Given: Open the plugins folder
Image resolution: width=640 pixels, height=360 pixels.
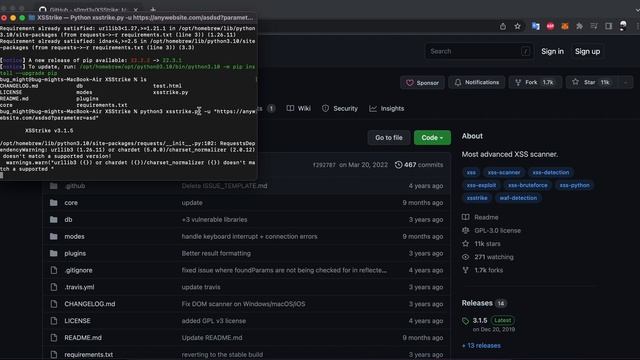Looking at the screenshot, I should click(x=75, y=253).
